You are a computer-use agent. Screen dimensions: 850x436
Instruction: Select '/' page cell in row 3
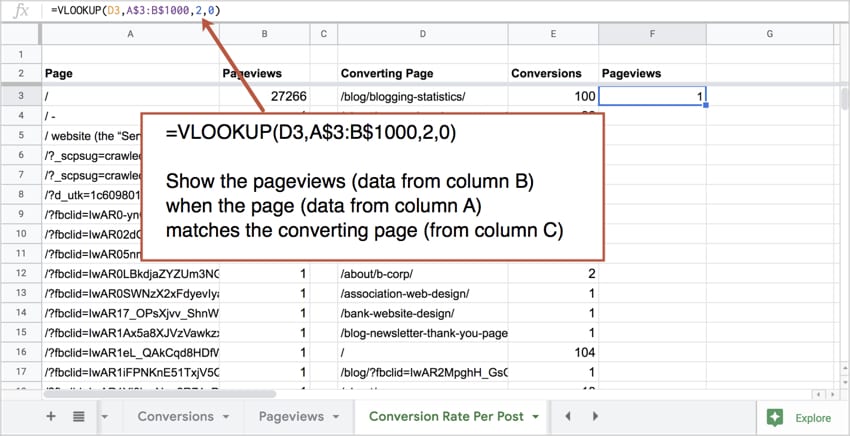point(131,97)
